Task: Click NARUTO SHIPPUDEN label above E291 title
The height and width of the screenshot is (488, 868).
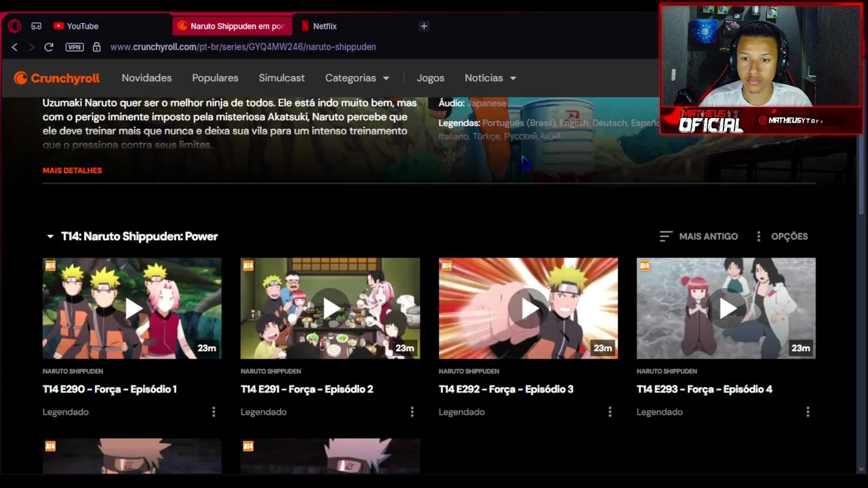Action: [271, 371]
